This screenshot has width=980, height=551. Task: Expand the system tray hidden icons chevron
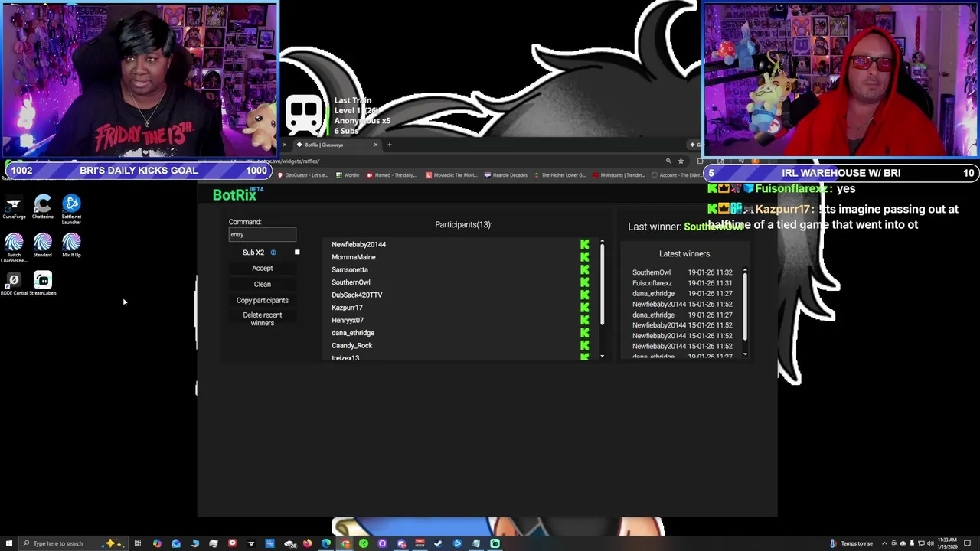pyautogui.click(x=886, y=543)
